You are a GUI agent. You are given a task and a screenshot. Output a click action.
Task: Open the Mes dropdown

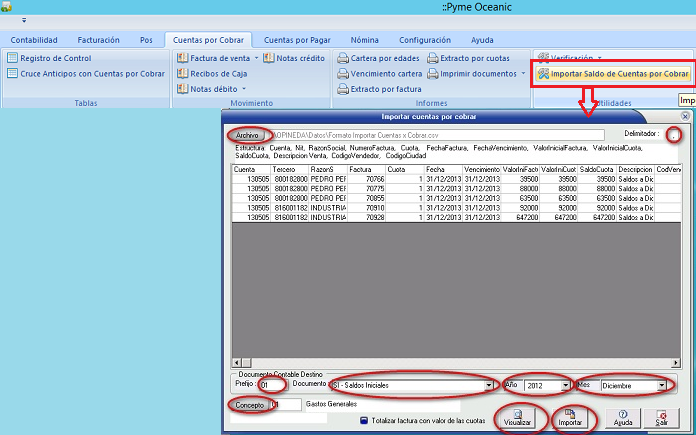tap(662, 385)
